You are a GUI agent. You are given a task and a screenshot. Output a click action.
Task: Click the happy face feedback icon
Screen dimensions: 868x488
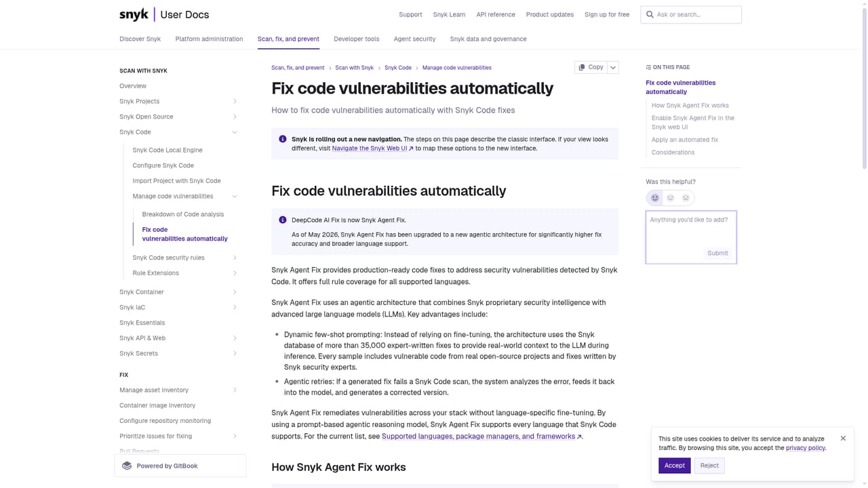point(655,198)
